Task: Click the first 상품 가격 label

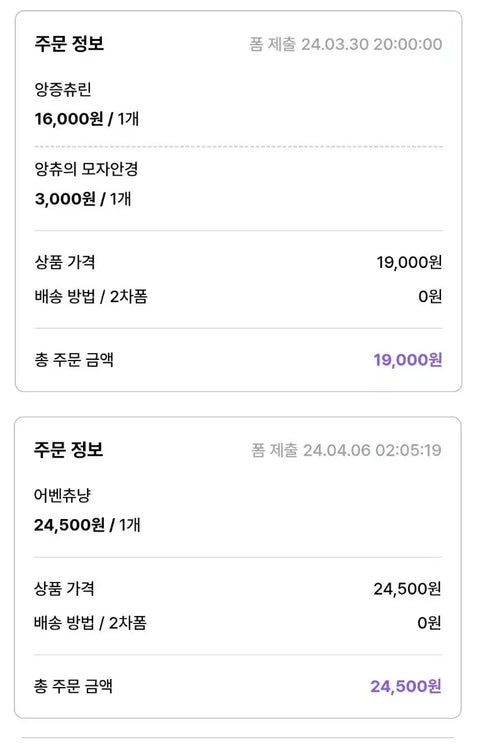Action: (65, 262)
